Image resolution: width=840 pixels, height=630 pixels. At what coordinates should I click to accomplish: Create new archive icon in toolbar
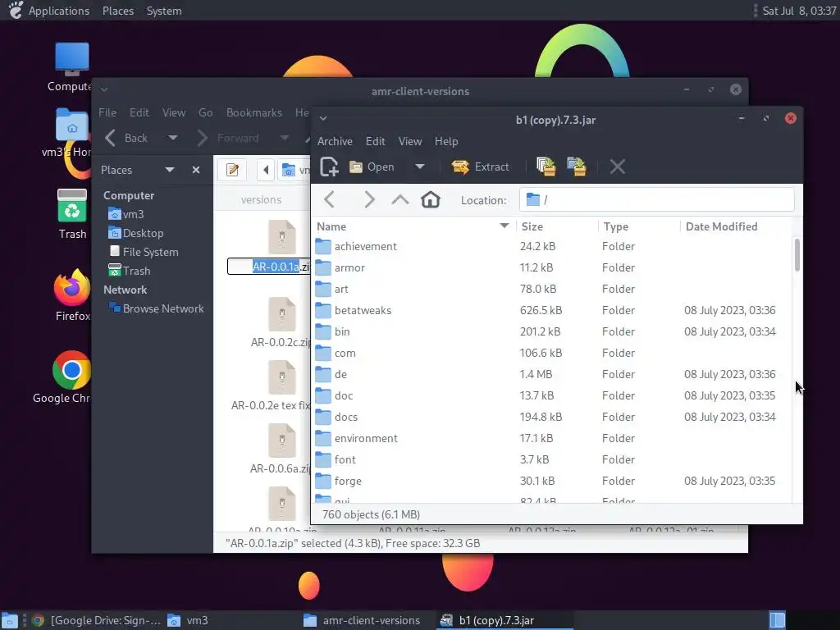[x=329, y=167]
